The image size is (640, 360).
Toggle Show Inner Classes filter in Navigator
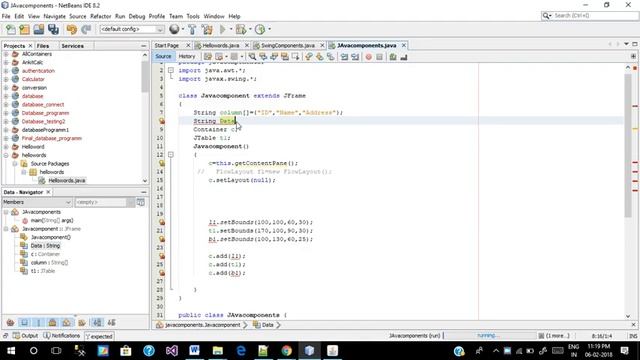click(x=67, y=322)
